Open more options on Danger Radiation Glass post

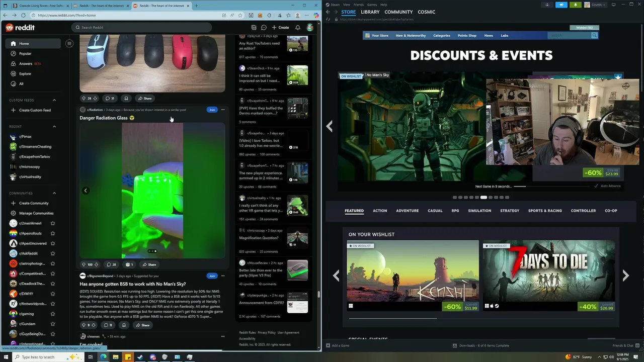click(223, 110)
